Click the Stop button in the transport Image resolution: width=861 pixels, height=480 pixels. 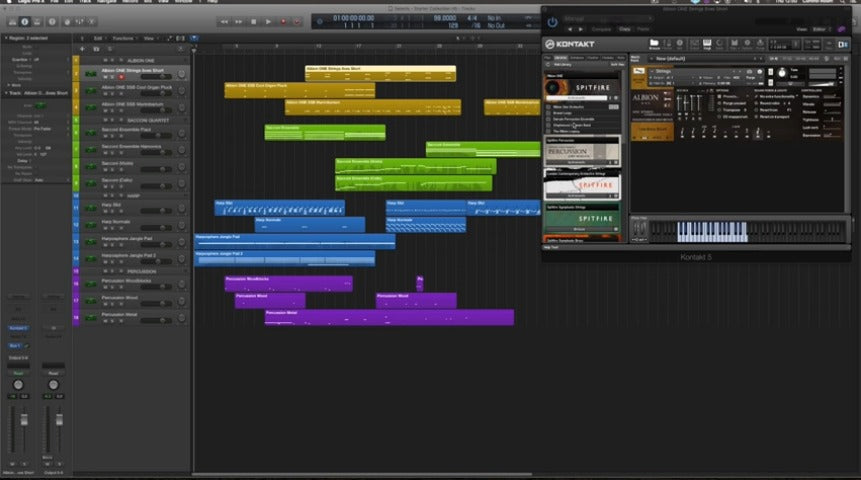coord(252,21)
